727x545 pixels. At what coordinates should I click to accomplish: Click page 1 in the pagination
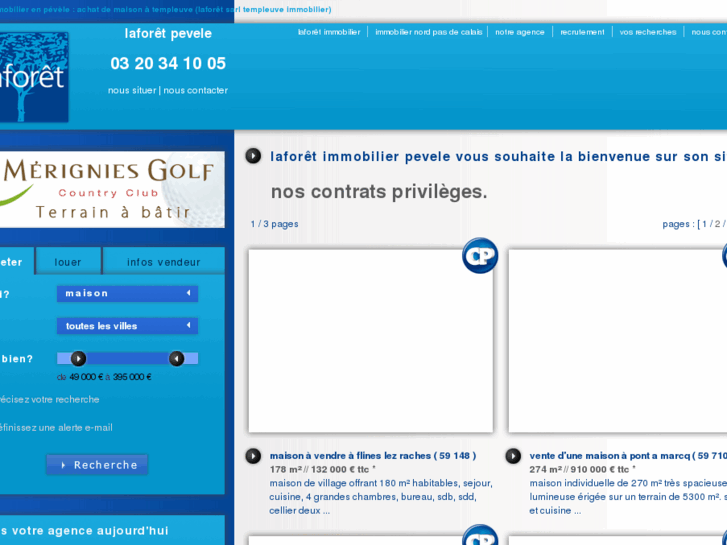coord(705,224)
